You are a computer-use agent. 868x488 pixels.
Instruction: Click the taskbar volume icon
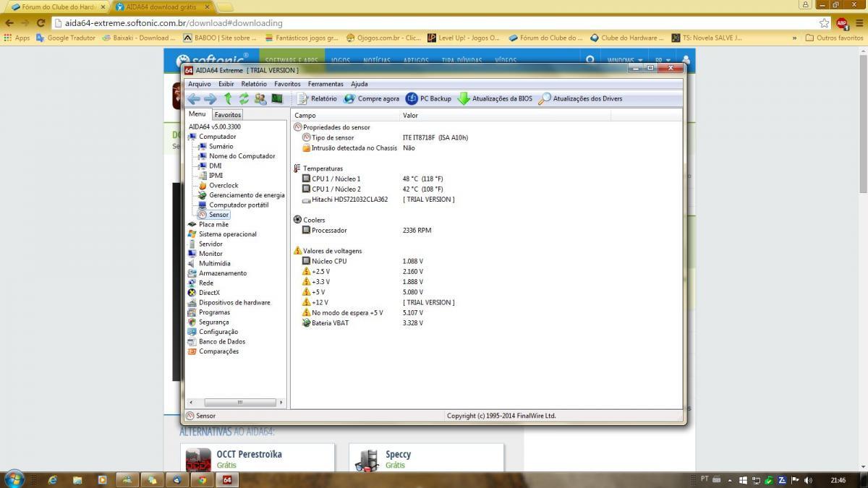tap(807, 480)
